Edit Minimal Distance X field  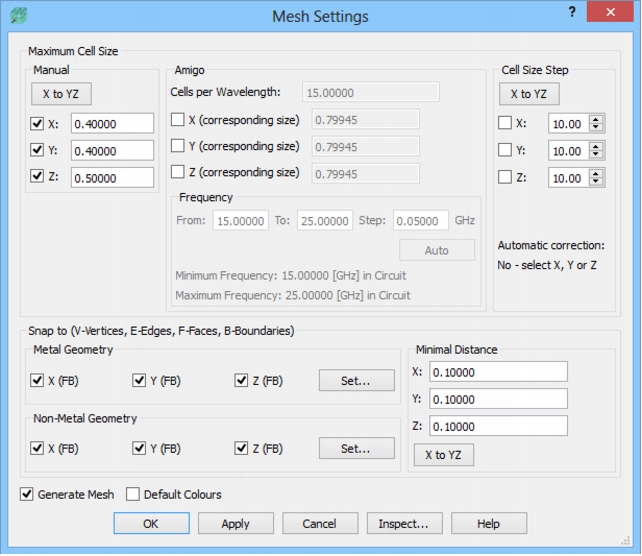[498, 372]
